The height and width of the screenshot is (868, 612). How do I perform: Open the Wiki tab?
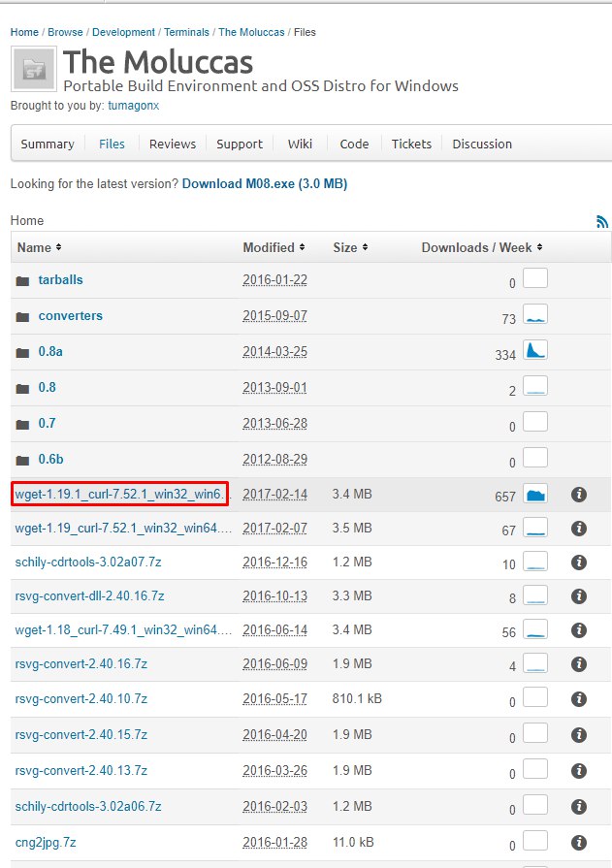pyautogui.click(x=301, y=144)
